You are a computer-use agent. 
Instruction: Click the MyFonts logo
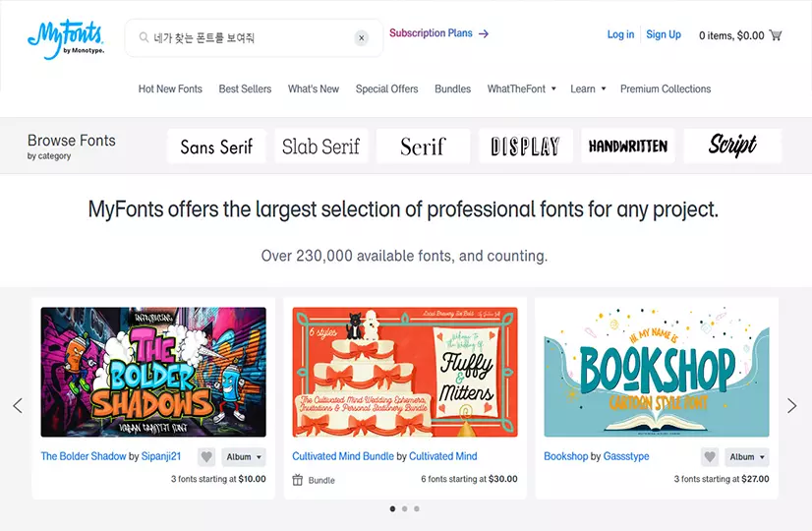point(66,39)
